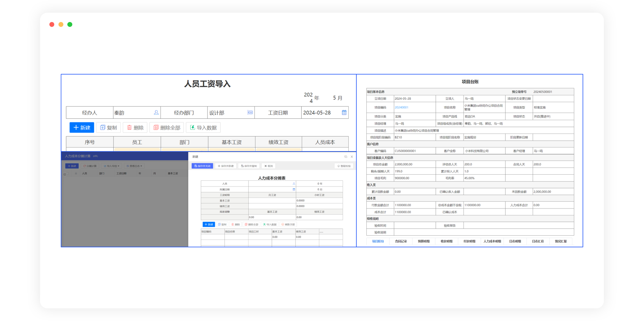Switch to the 日志汇总 tab

tap(538, 241)
